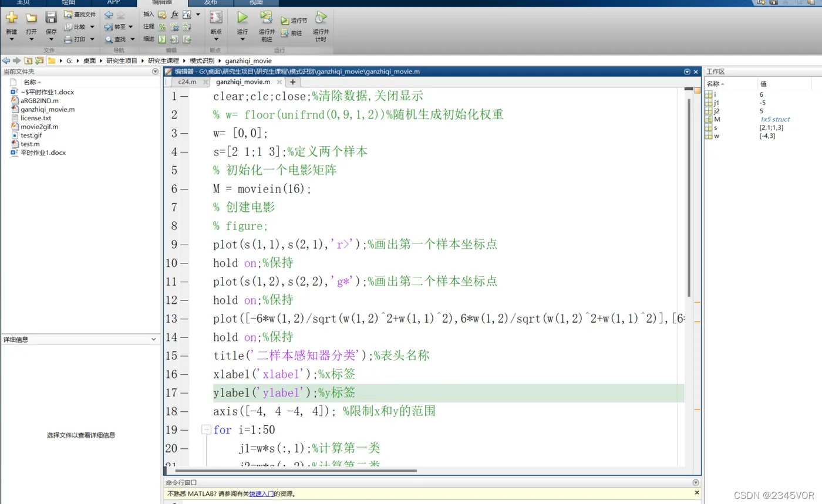Click the navigate forward arrow in 导航 group
Screen dimensions: 822x504
tap(120, 14)
